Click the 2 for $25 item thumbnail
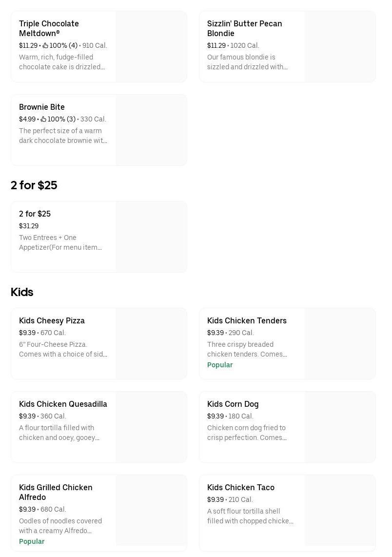This screenshot has height=557, width=392. coord(151,237)
